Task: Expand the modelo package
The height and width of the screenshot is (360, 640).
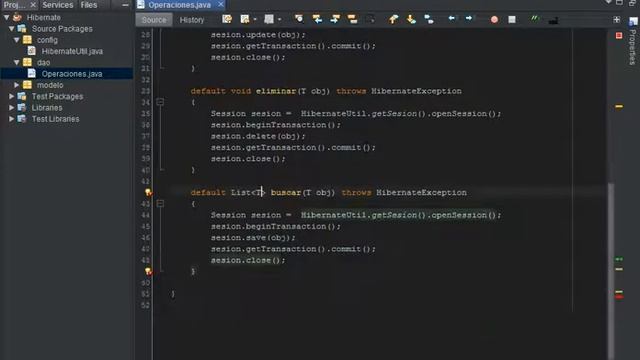Action: click(x=17, y=85)
